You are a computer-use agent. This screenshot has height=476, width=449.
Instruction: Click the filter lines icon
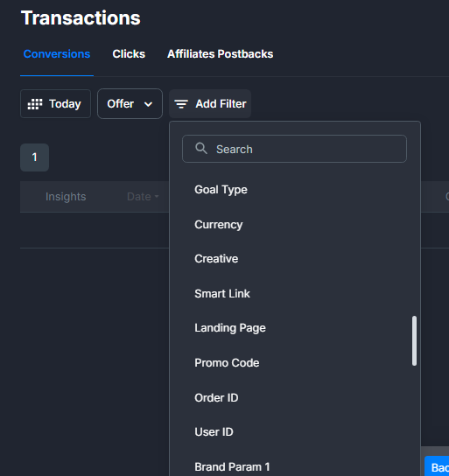click(x=181, y=104)
